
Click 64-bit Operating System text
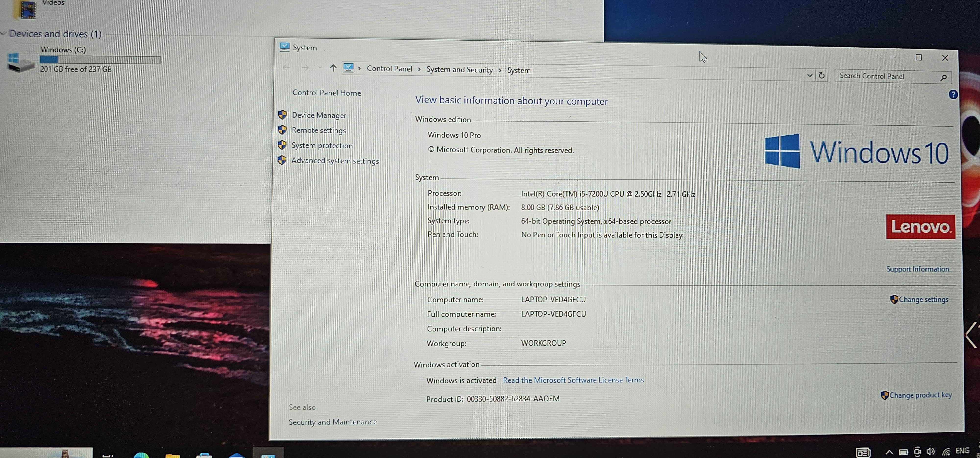point(596,222)
